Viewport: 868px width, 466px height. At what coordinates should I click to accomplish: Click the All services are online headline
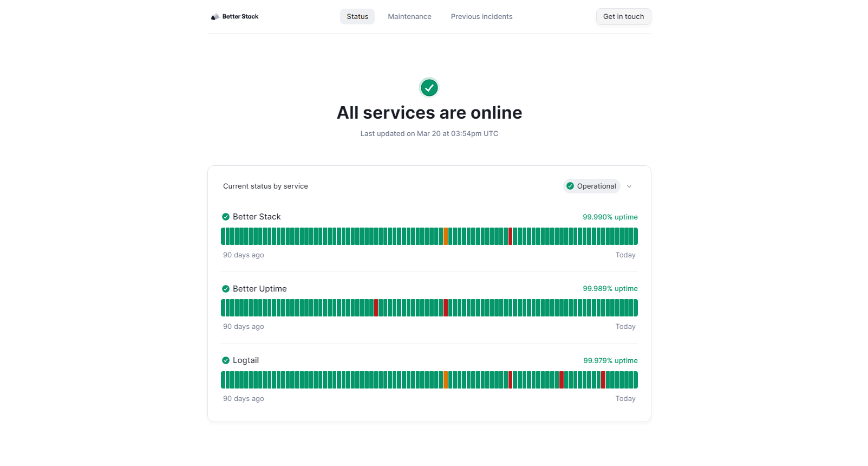tap(429, 113)
